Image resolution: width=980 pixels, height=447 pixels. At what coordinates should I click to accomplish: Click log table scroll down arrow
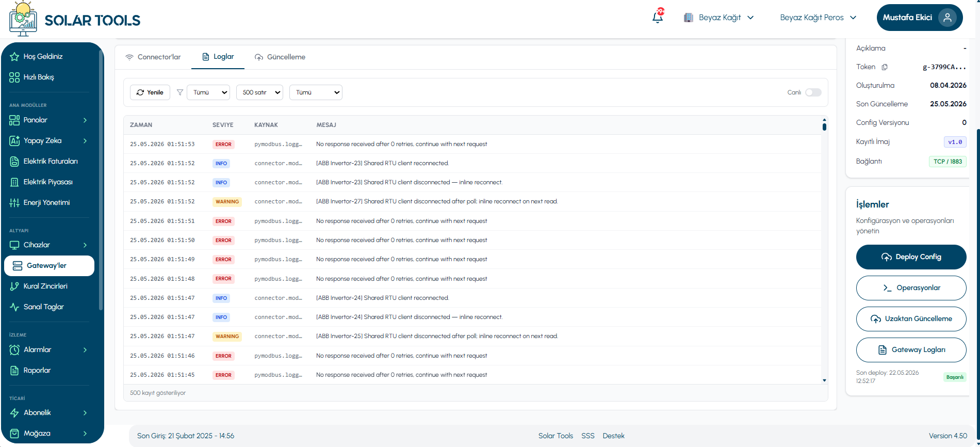824,380
